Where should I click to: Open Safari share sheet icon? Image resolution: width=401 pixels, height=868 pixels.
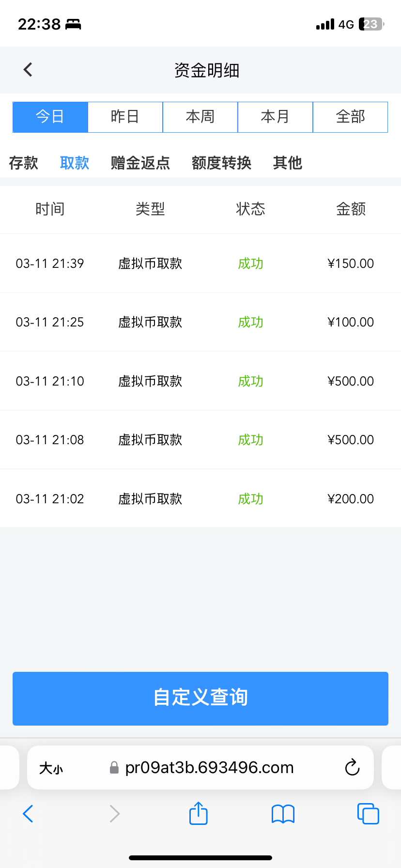coord(198,813)
